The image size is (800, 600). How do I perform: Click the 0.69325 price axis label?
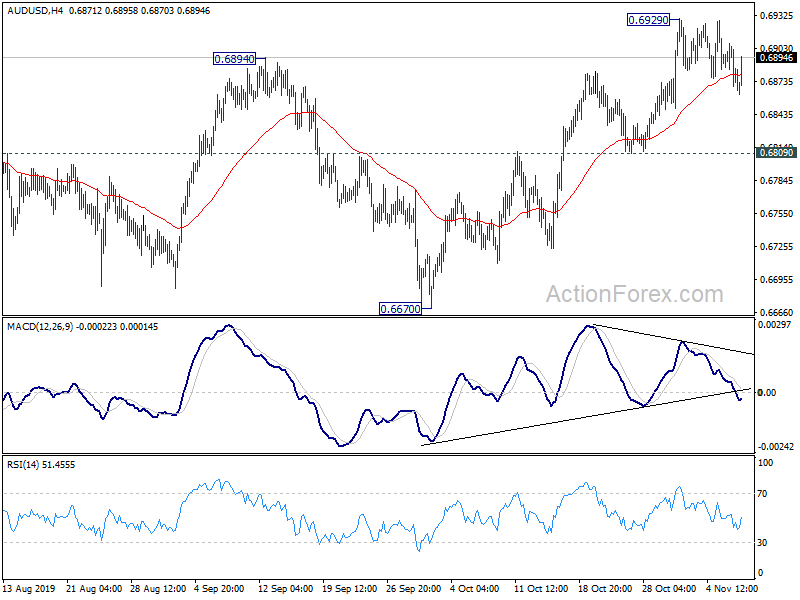coord(776,16)
